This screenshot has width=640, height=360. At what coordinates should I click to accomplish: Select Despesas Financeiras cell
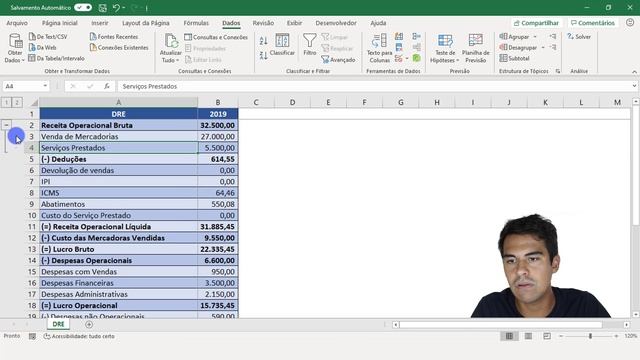tap(118, 283)
